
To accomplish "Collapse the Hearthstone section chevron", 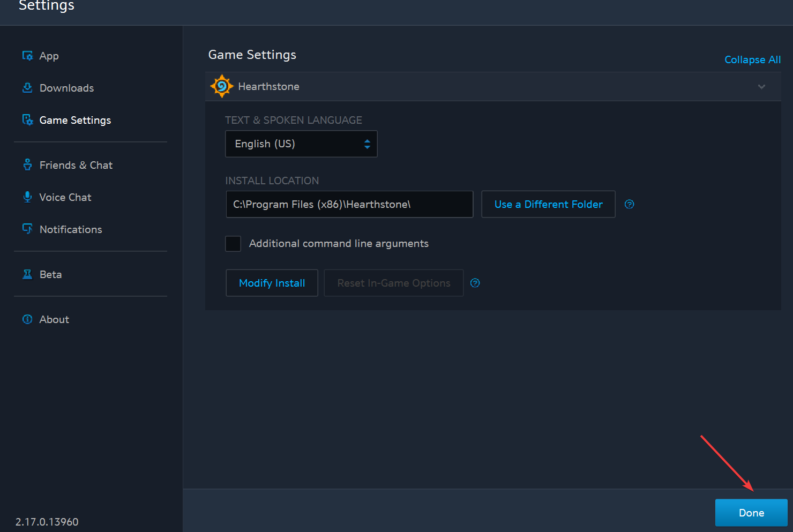I will (761, 87).
